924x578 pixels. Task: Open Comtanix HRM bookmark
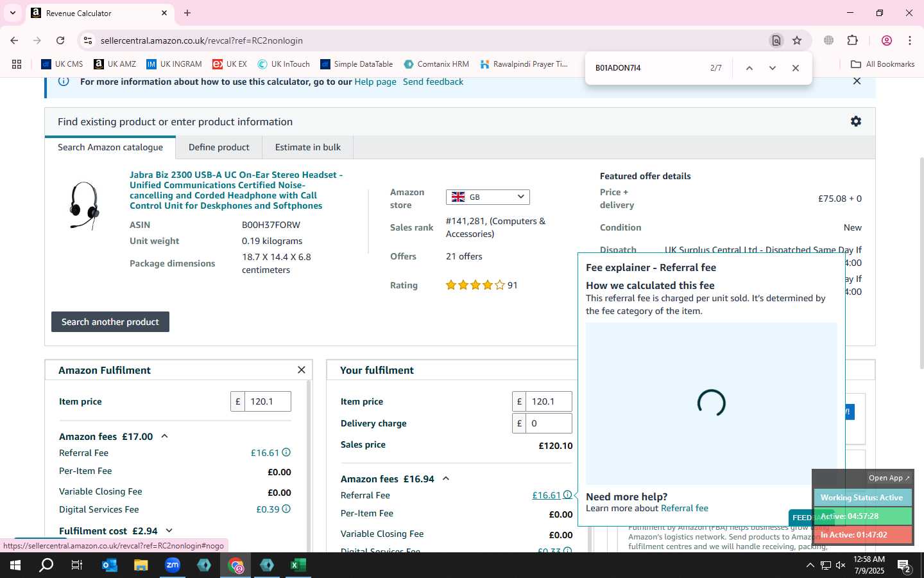436,64
